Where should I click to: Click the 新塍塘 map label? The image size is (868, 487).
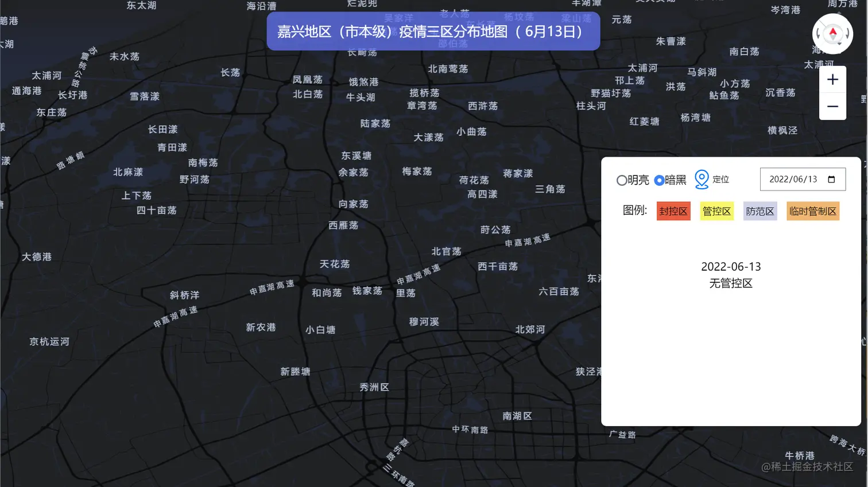pos(295,372)
